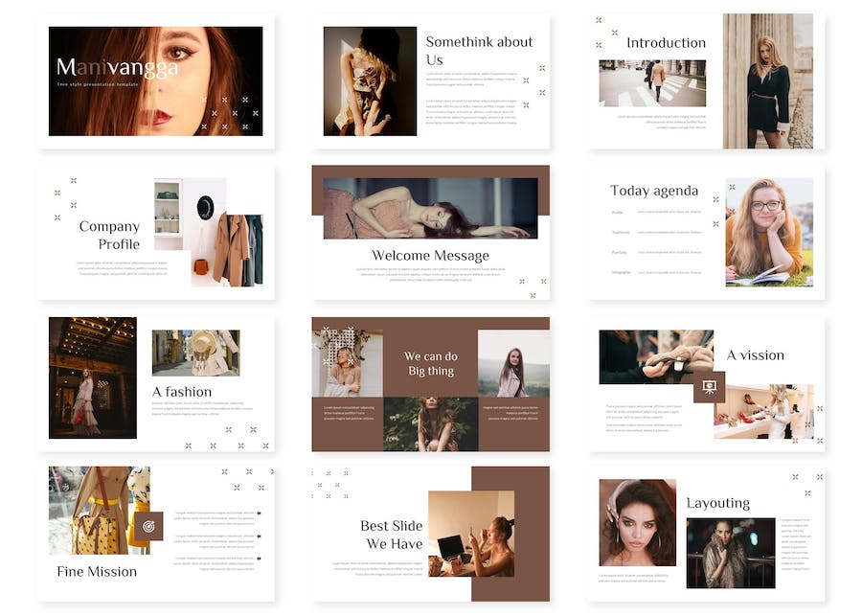
Task: Select the "Today agenda" heading
Action: coord(654,191)
